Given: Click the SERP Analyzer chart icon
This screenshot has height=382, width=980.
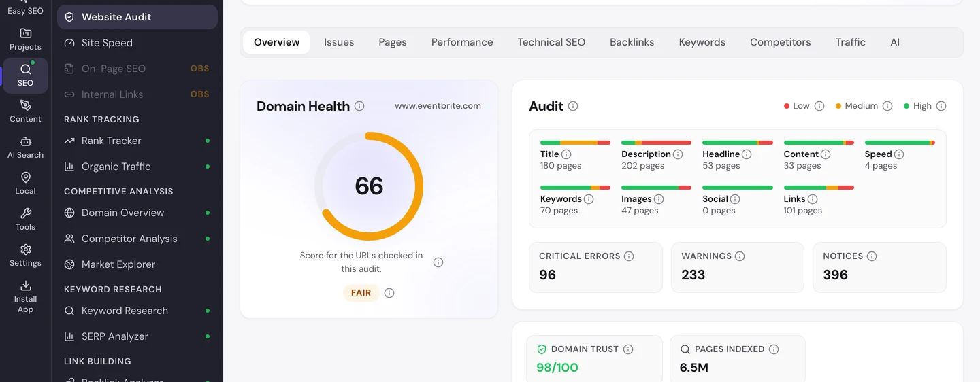Looking at the screenshot, I should [69, 336].
